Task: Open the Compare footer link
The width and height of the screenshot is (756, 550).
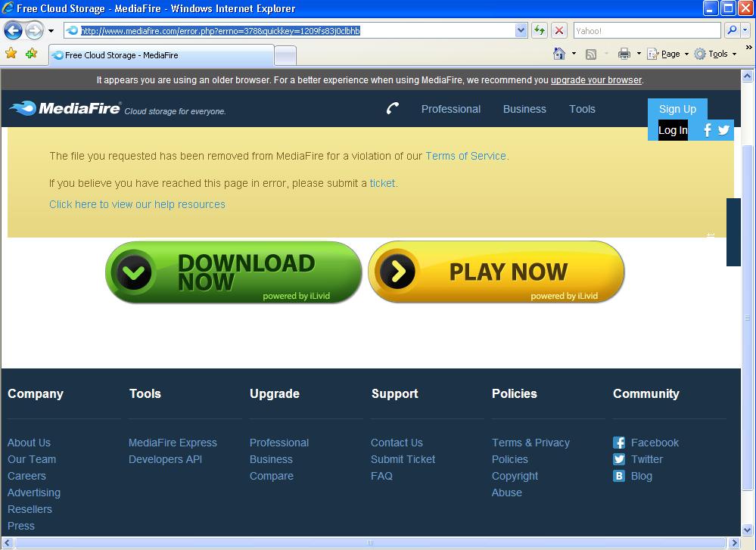Action: tap(272, 476)
